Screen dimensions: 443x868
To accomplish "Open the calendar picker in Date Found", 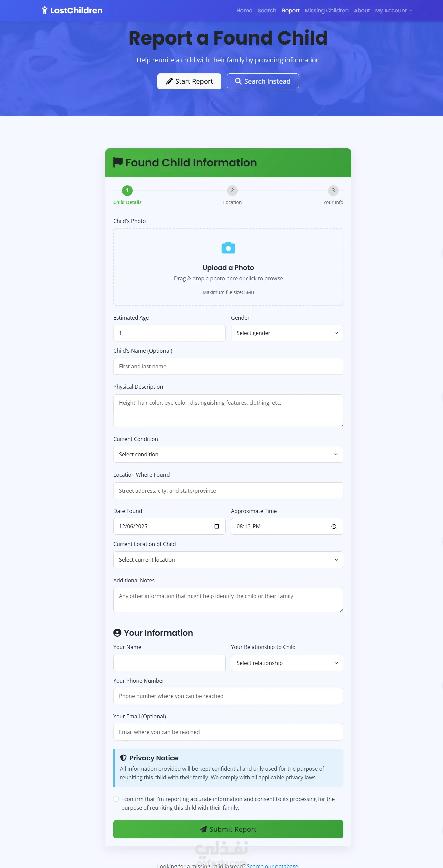I will [216, 526].
